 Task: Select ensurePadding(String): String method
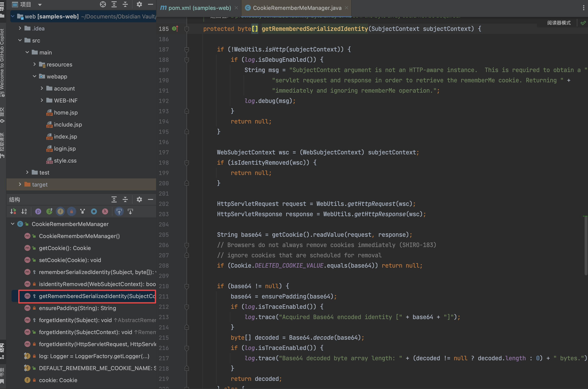[x=77, y=308]
